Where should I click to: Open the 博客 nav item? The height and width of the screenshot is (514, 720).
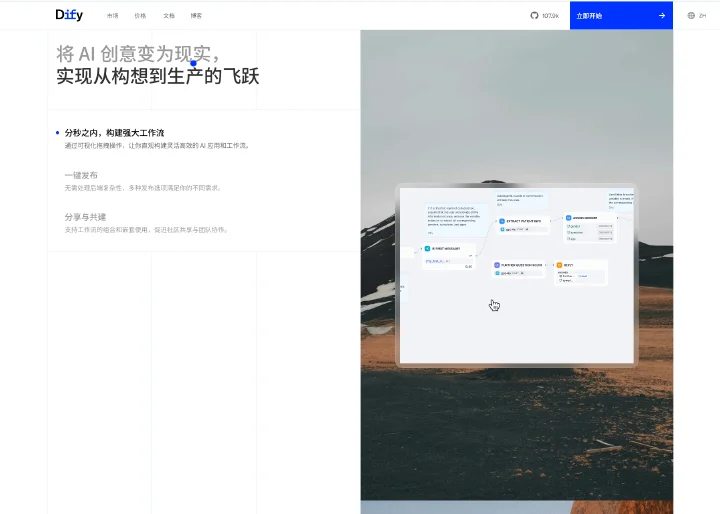[x=196, y=16]
